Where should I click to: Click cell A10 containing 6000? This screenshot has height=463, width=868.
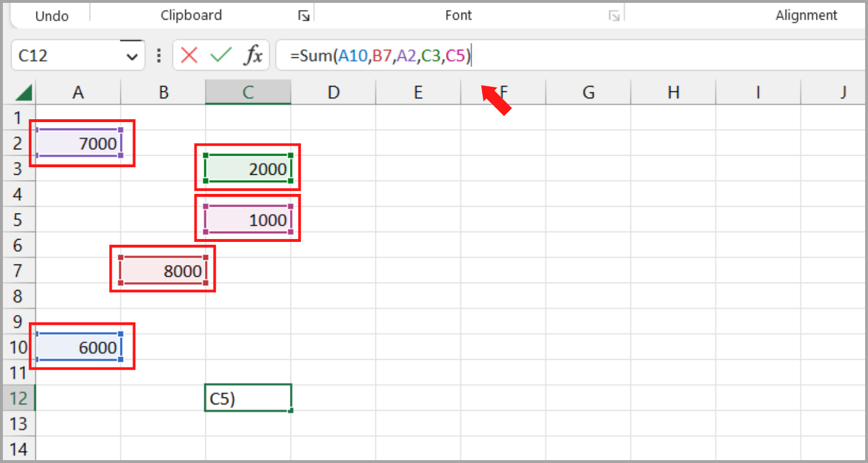pyautogui.click(x=79, y=347)
